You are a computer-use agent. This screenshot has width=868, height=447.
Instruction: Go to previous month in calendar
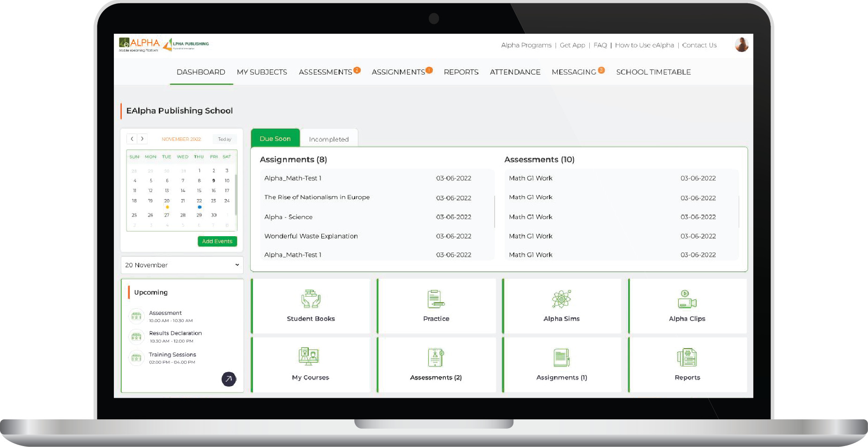[132, 139]
